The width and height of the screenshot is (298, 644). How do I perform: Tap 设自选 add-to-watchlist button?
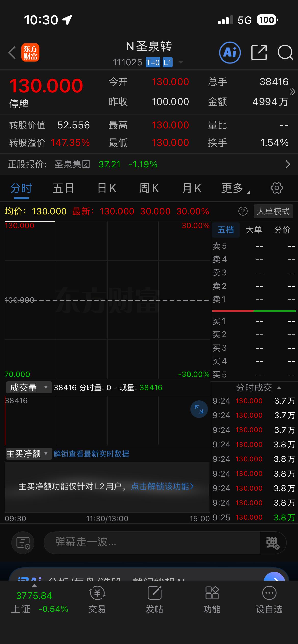tap(269, 600)
